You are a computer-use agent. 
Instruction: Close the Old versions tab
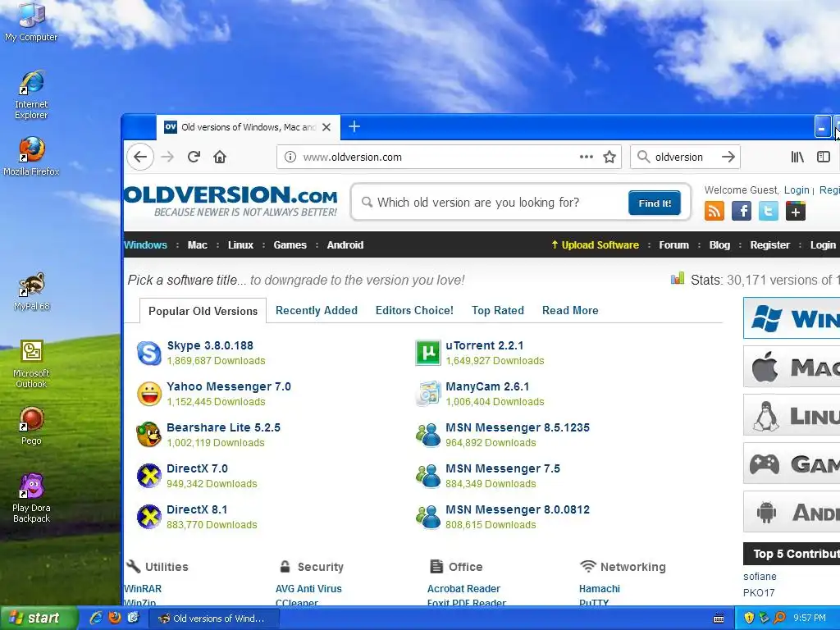(x=326, y=127)
